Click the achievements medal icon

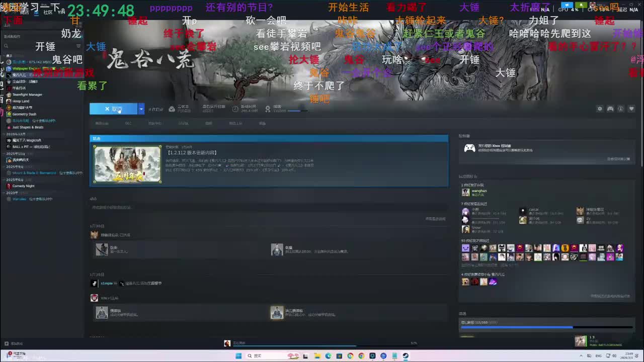click(268, 109)
